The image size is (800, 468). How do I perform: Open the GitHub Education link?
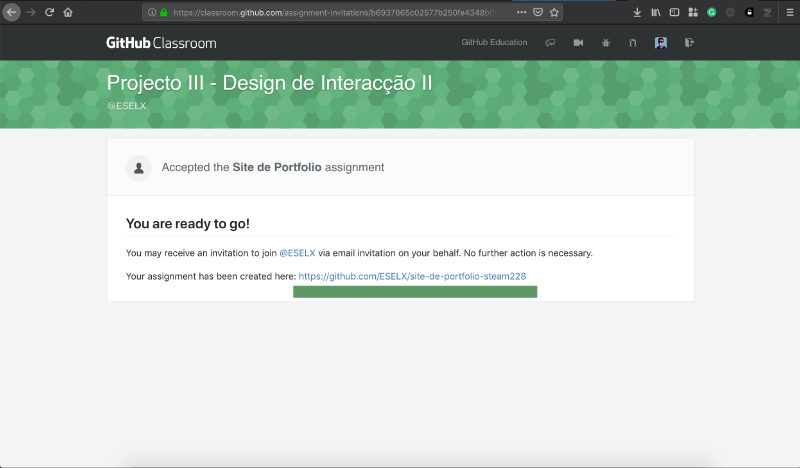click(494, 42)
